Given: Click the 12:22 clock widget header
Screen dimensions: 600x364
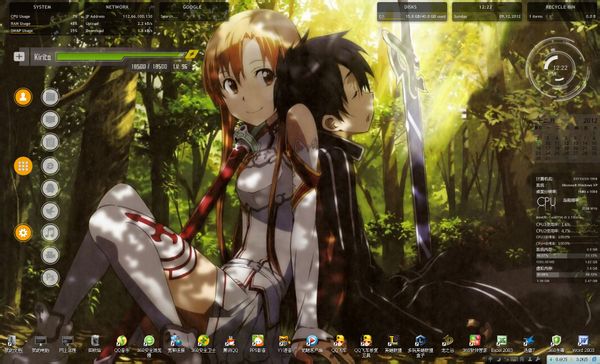Looking at the screenshot, I should pyautogui.click(x=486, y=7).
